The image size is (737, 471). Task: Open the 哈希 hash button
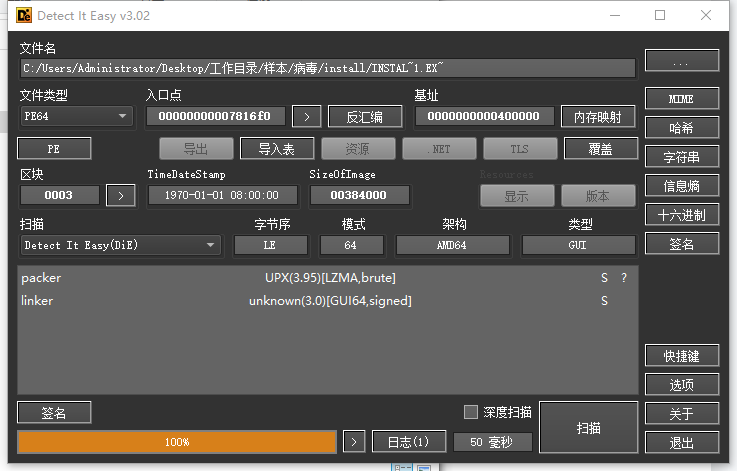tap(682, 128)
